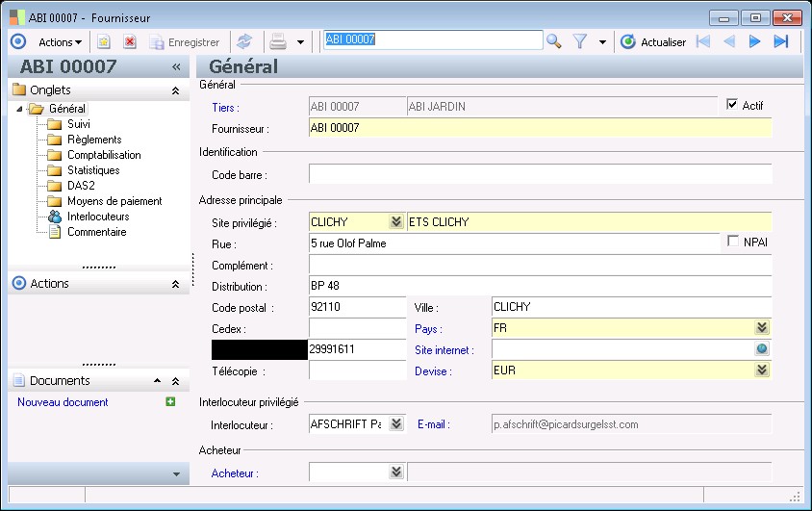Open the Actions toolbar menu
This screenshot has width=812, height=511.
(x=60, y=41)
